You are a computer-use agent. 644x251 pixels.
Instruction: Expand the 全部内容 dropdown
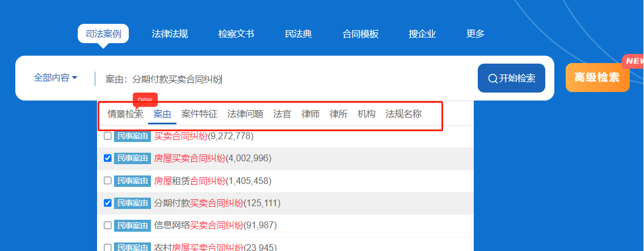coord(56,78)
